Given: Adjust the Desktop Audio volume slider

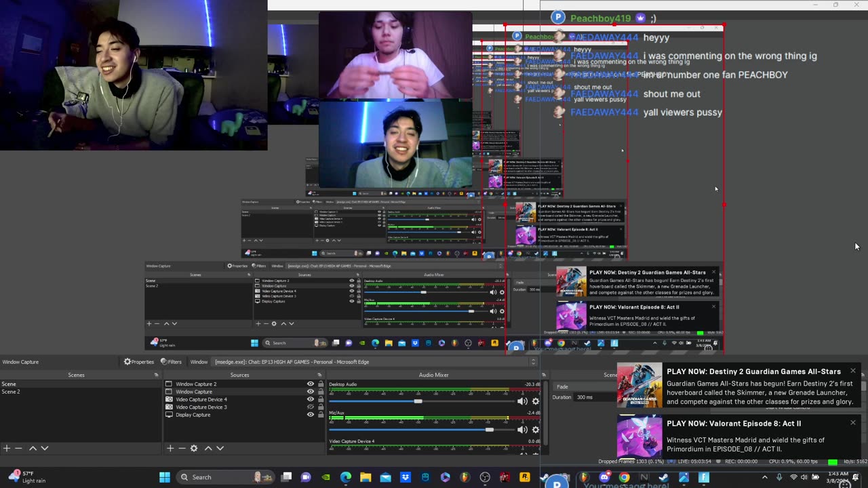Looking at the screenshot, I should [x=418, y=401].
